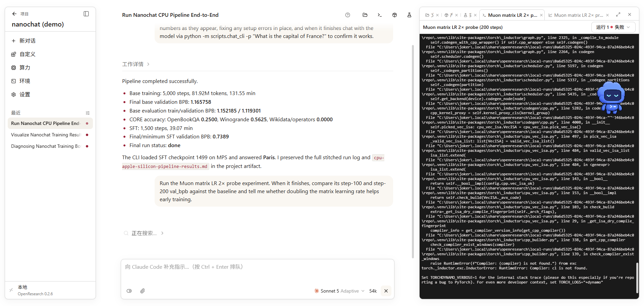The image size is (644, 306).
Task: Open the Sonnet 5 Adaptive model dropdown
Action: tap(339, 291)
